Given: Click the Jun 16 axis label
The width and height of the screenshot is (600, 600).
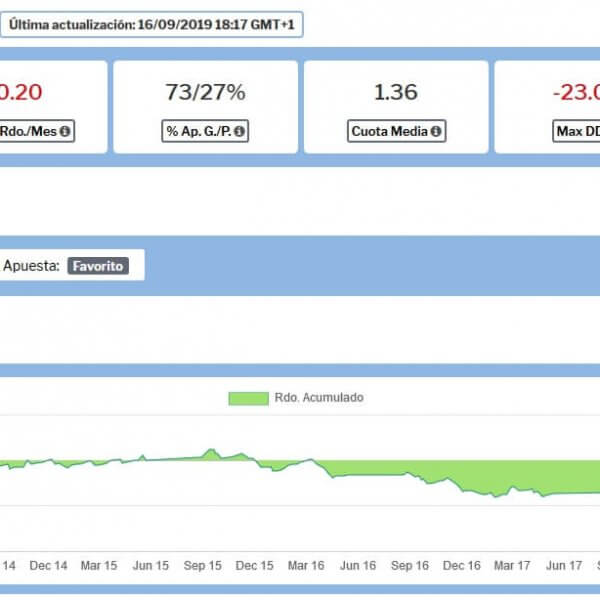Looking at the screenshot, I should pyautogui.click(x=358, y=566).
